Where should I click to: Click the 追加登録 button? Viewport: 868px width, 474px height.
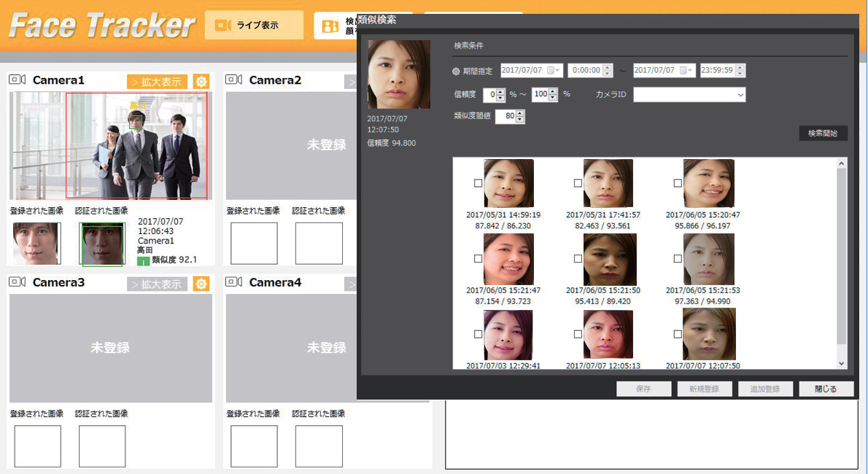765,389
